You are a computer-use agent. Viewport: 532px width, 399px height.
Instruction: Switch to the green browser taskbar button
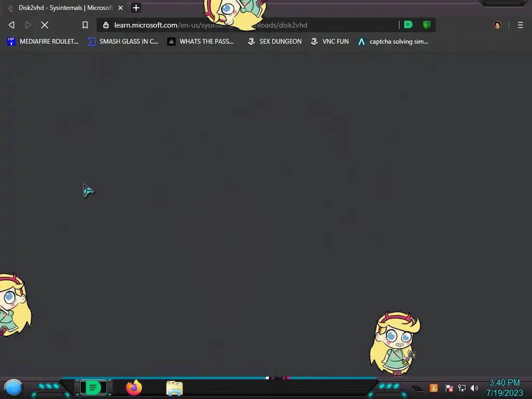tap(93, 388)
